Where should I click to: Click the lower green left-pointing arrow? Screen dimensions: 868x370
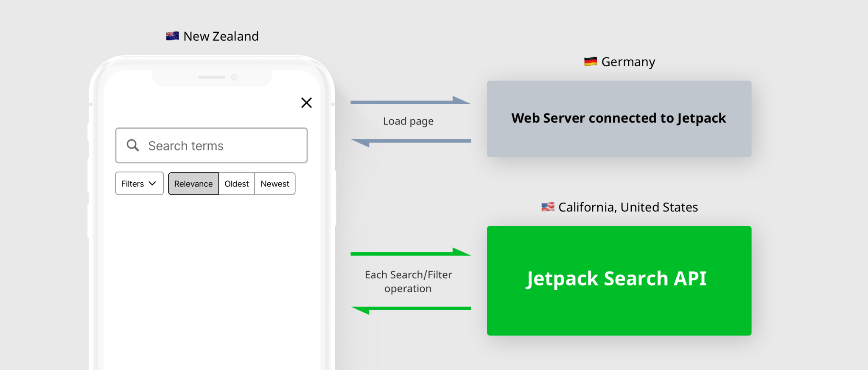click(410, 309)
